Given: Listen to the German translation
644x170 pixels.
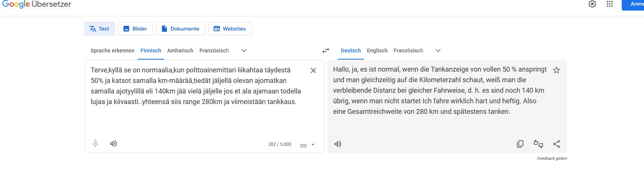Looking at the screenshot, I should (338, 144).
